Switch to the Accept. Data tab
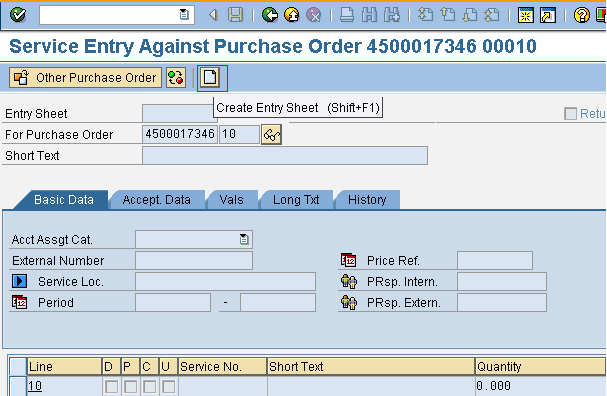This screenshot has width=607, height=396. click(156, 200)
